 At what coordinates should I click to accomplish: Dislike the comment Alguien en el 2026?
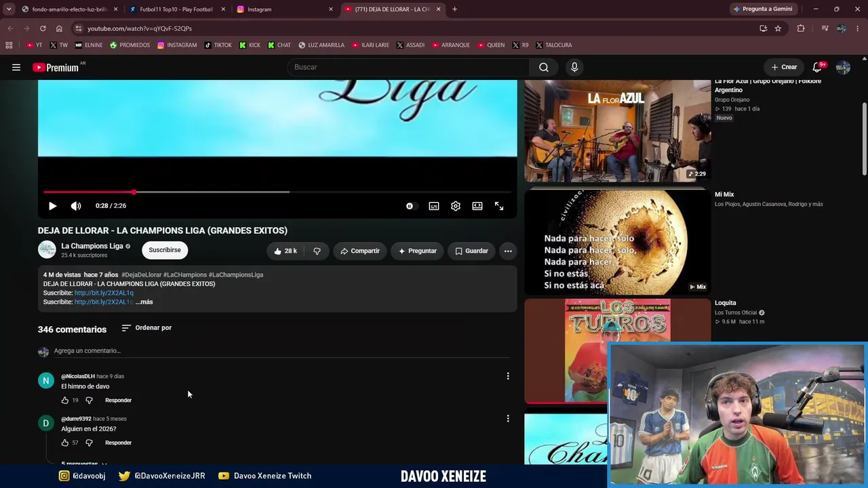coord(89,443)
